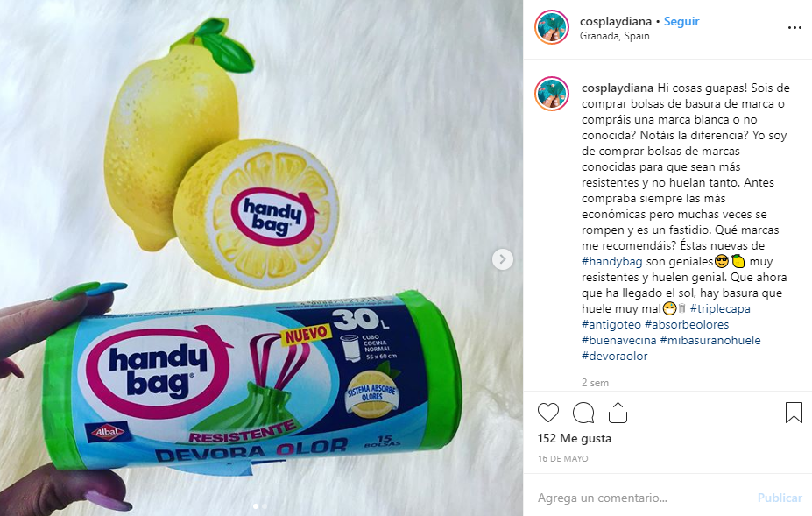Open the #devoraolor hashtag

pyautogui.click(x=615, y=356)
